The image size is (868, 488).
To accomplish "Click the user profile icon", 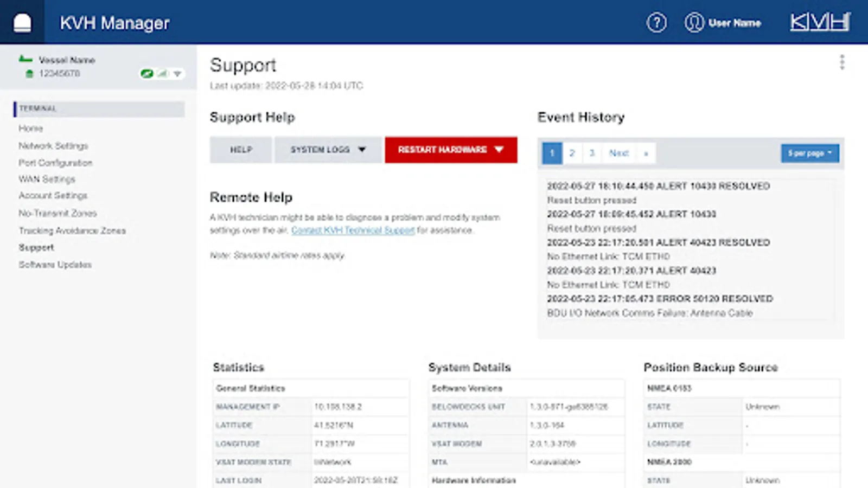I will 694,23.
